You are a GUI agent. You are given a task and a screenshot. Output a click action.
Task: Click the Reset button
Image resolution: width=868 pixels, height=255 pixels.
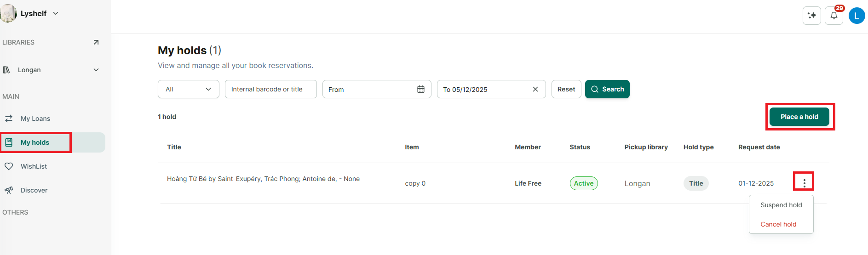point(566,89)
